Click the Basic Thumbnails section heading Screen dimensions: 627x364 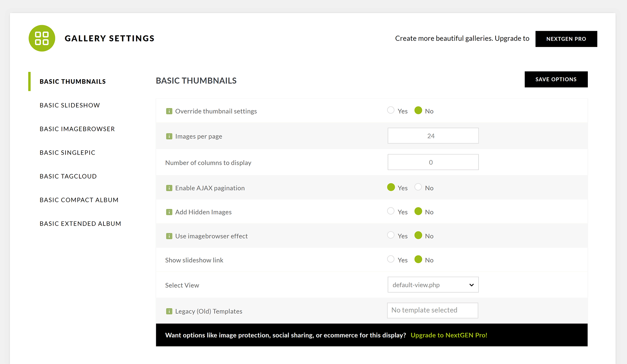[196, 81]
